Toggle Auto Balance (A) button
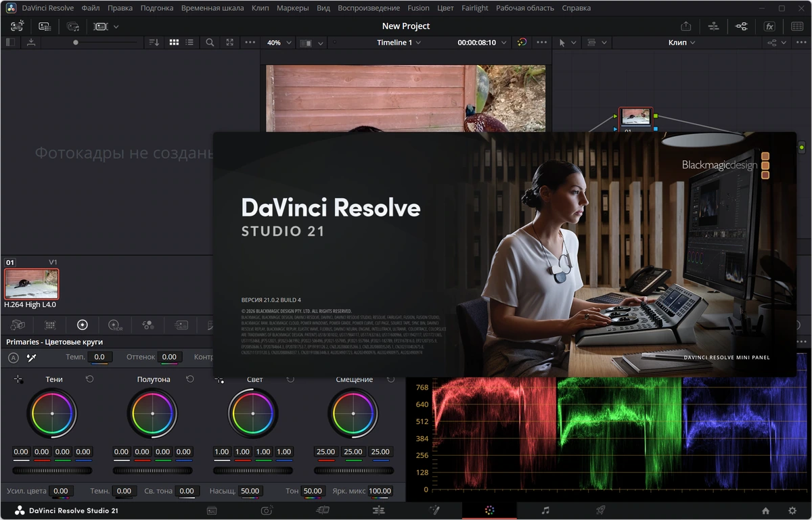This screenshot has width=812, height=520. (14, 358)
